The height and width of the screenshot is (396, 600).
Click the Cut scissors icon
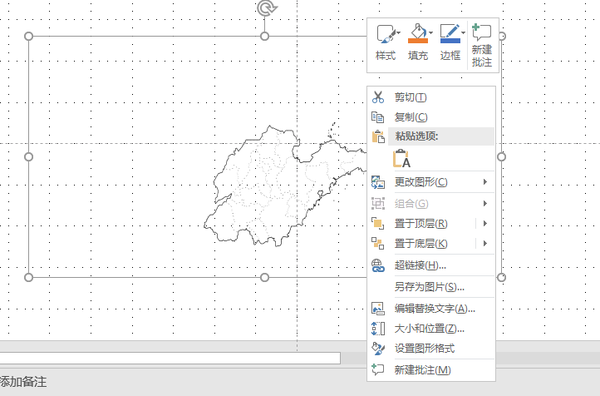click(x=378, y=97)
